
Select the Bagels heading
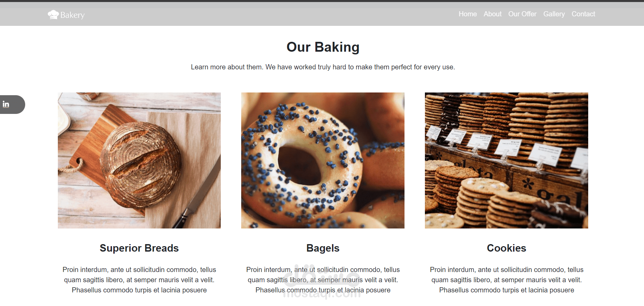click(x=323, y=248)
